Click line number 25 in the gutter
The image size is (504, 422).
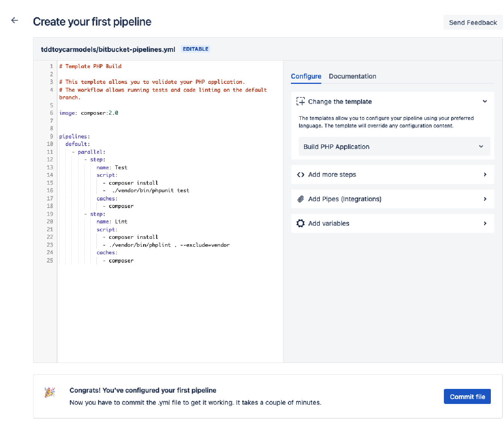click(50, 260)
